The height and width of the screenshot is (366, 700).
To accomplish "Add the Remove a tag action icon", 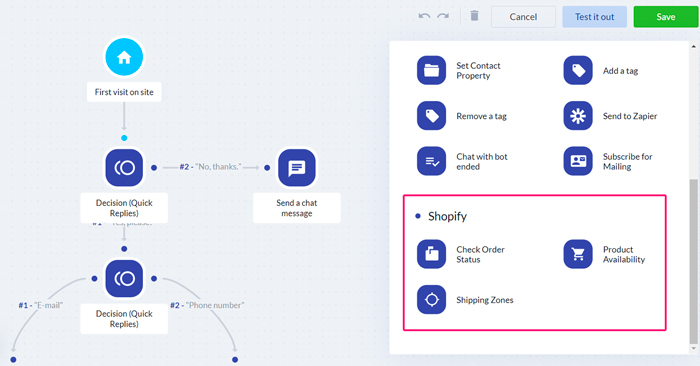I will click(x=431, y=116).
